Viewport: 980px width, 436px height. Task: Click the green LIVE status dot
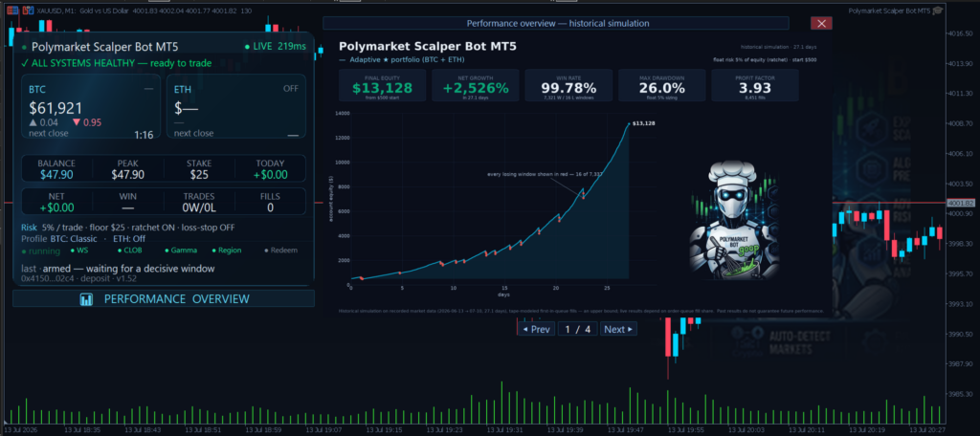pyautogui.click(x=247, y=46)
